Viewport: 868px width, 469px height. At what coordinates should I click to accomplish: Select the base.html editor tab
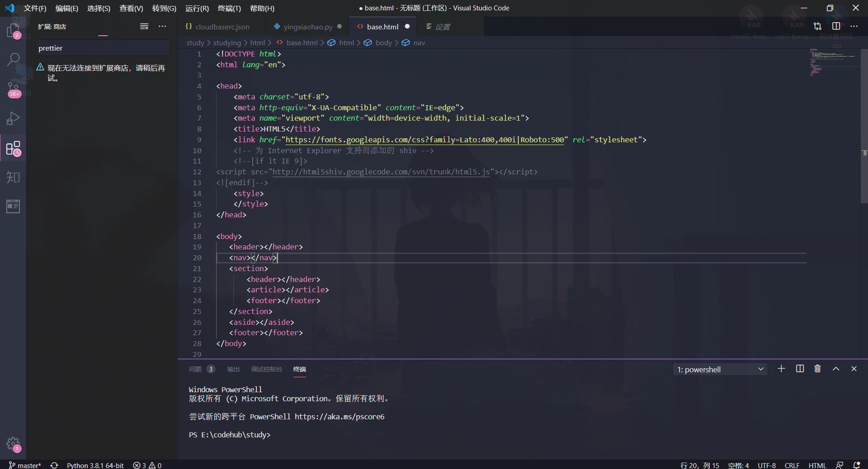(x=382, y=27)
